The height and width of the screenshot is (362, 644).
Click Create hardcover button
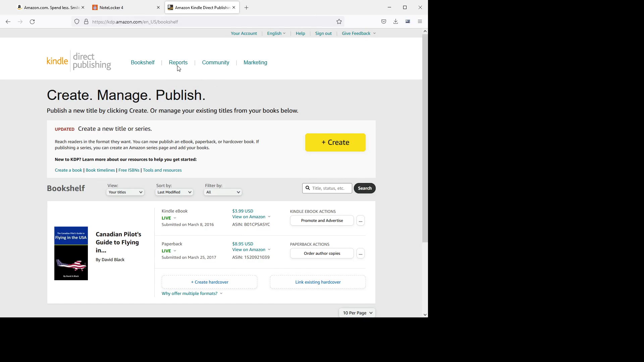[x=210, y=282]
